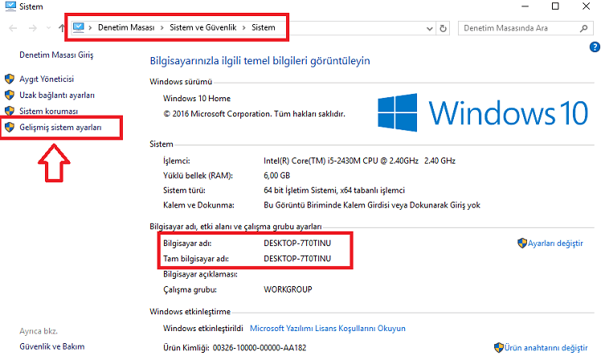The height and width of the screenshot is (364, 601).
Task: Click the Kalem Girdisi veya Dokunarak Giriş yok text
Action: coord(372,206)
